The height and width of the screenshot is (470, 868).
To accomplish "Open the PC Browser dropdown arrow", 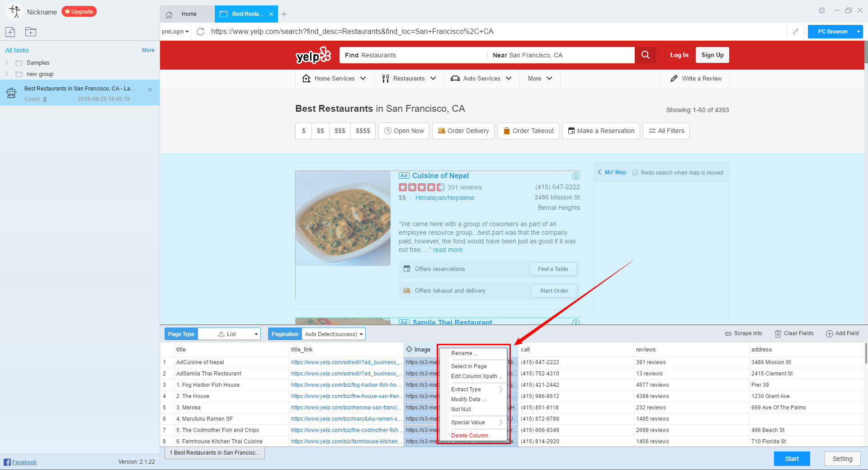I will (x=858, y=32).
